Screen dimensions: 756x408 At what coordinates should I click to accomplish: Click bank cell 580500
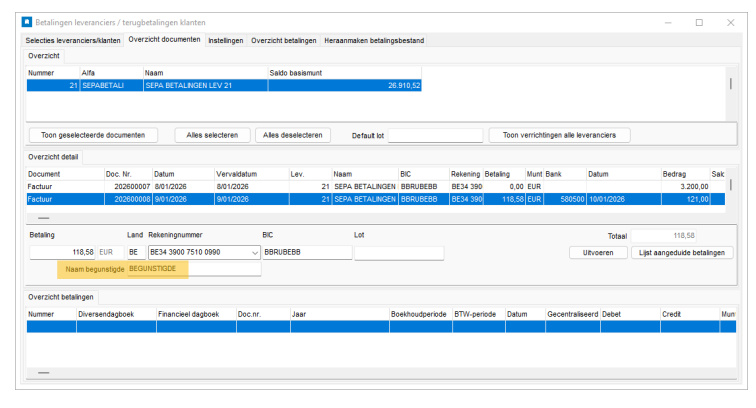565,199
